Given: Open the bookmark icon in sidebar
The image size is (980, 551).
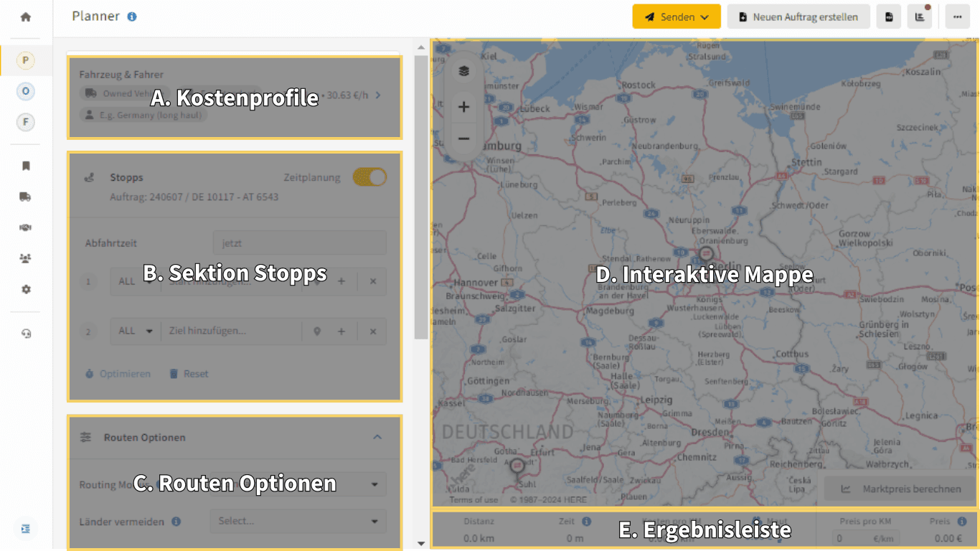Looking at the screenshot, I should click(x=26, y=166).
